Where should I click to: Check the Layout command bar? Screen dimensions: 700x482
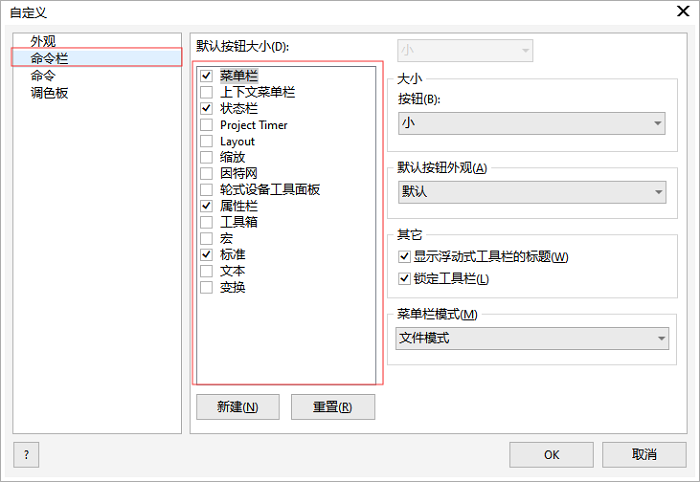[x=206, y=141]
